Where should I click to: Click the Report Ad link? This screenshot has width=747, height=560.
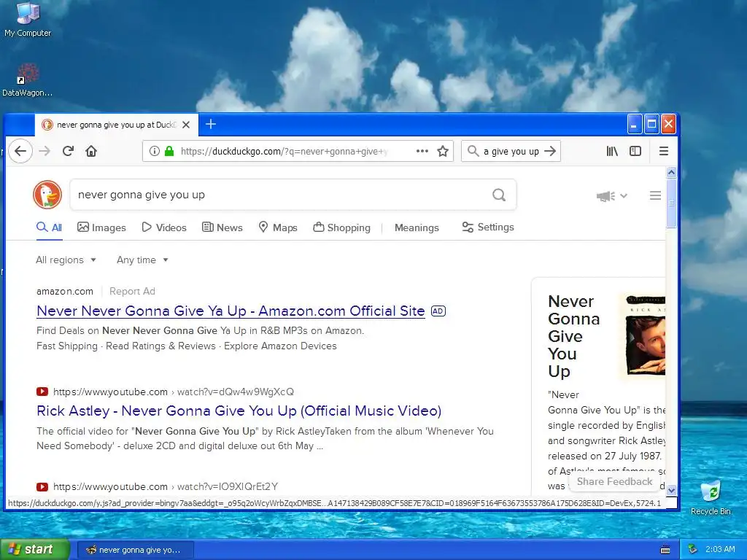click(x=132, y=291)
